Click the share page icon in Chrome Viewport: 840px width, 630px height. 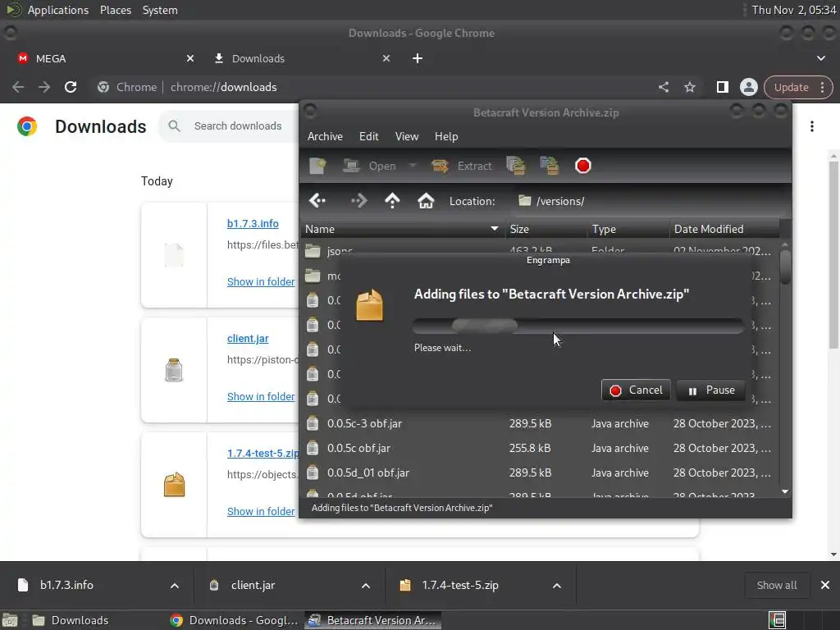663,87
